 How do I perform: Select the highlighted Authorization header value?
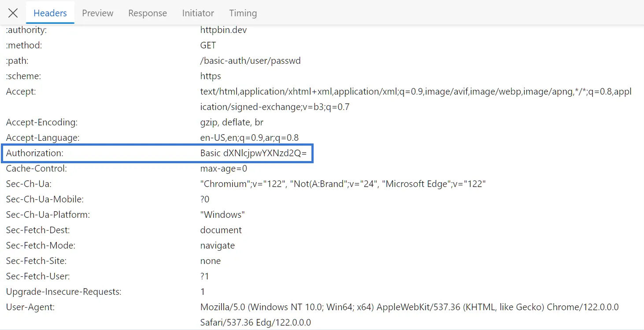coord(254,153)
